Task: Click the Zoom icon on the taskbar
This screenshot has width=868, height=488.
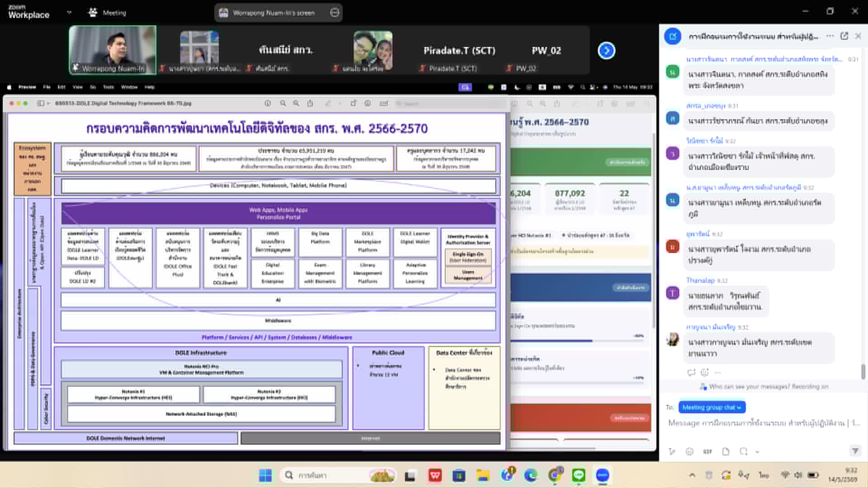Action: pos(603,475)
